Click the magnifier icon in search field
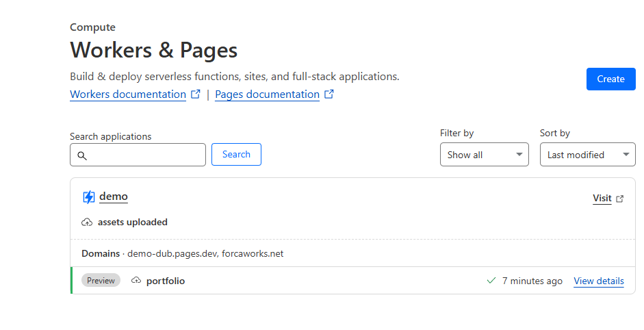Viewport: 644px width, 330px height. [x=82, y=155]
